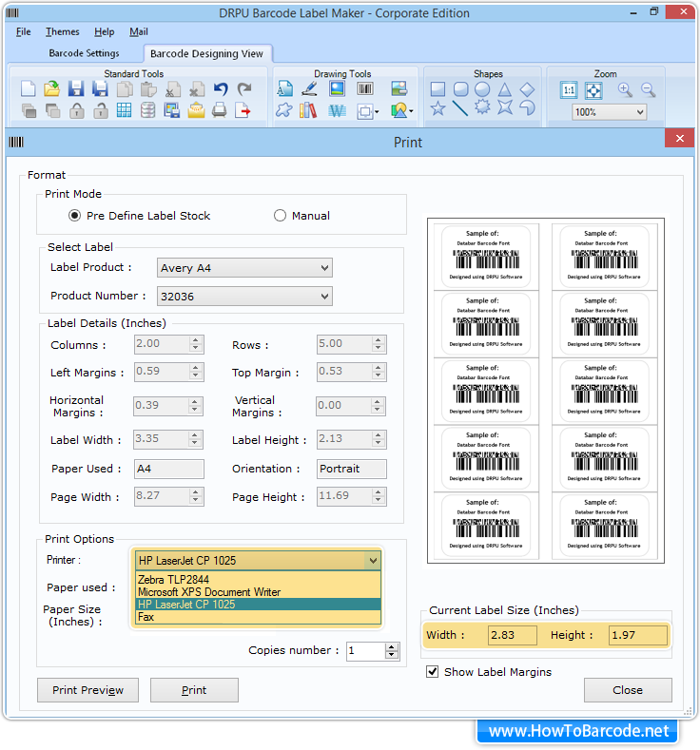Open the Themes menu

coord(63,31)
